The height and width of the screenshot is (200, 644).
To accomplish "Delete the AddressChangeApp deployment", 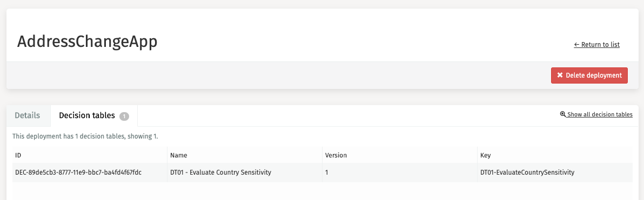I will coord(589,75).
